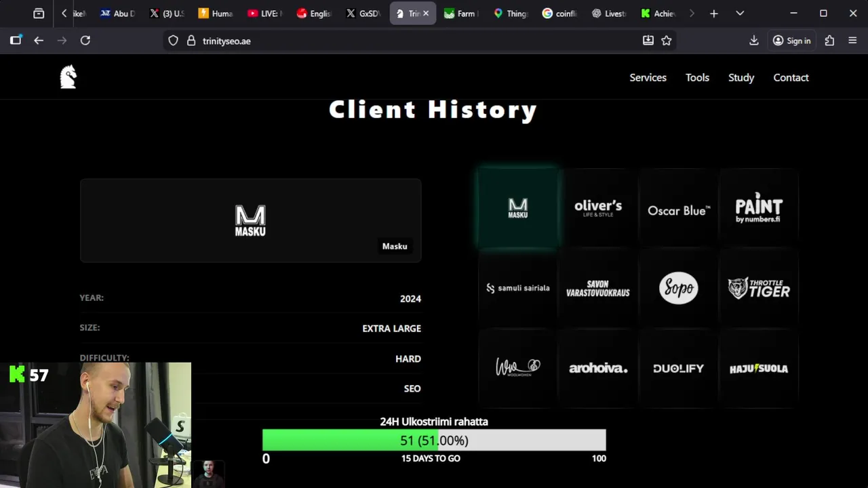Click the SIZE: label
Viewport: 868px width, 488px height.
(x=90, y=328)
